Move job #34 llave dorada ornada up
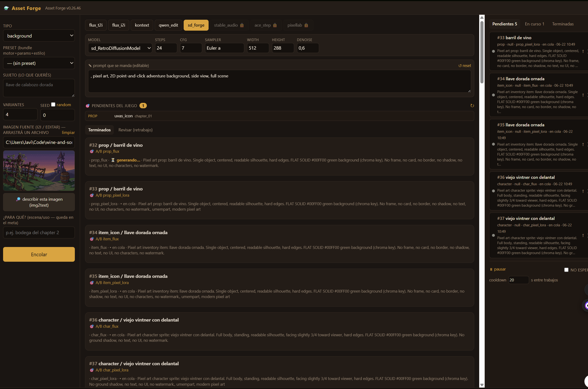 (x=583, y=95)
